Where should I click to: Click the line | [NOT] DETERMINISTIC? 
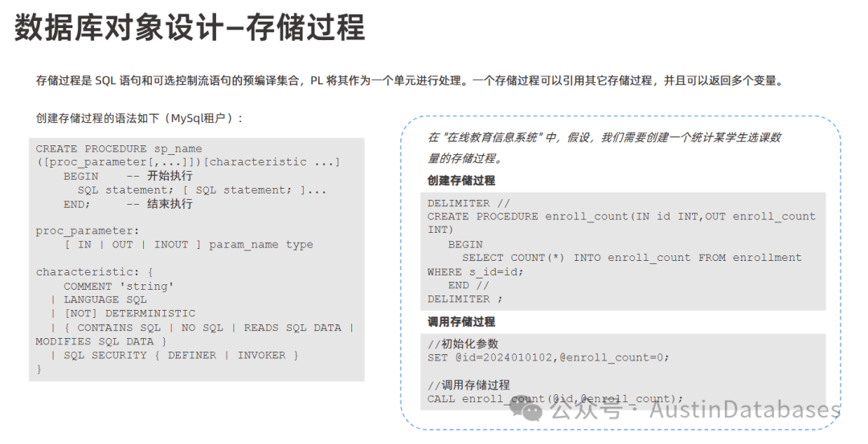tap(122, 313)
